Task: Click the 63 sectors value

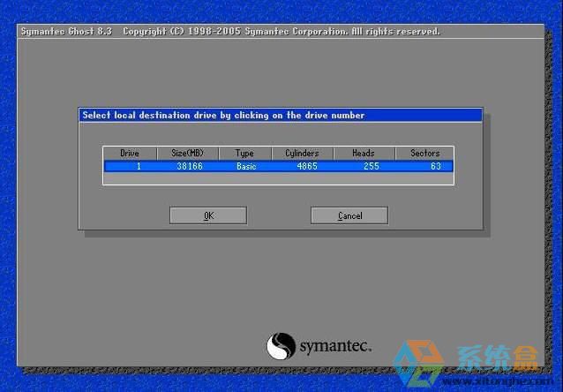Action: pyautogui.click(x=436, y=166)
